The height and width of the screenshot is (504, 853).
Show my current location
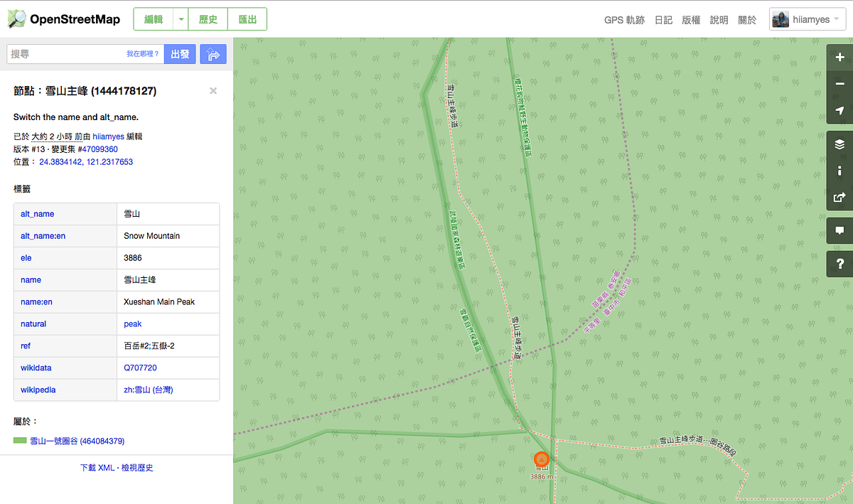839,111
